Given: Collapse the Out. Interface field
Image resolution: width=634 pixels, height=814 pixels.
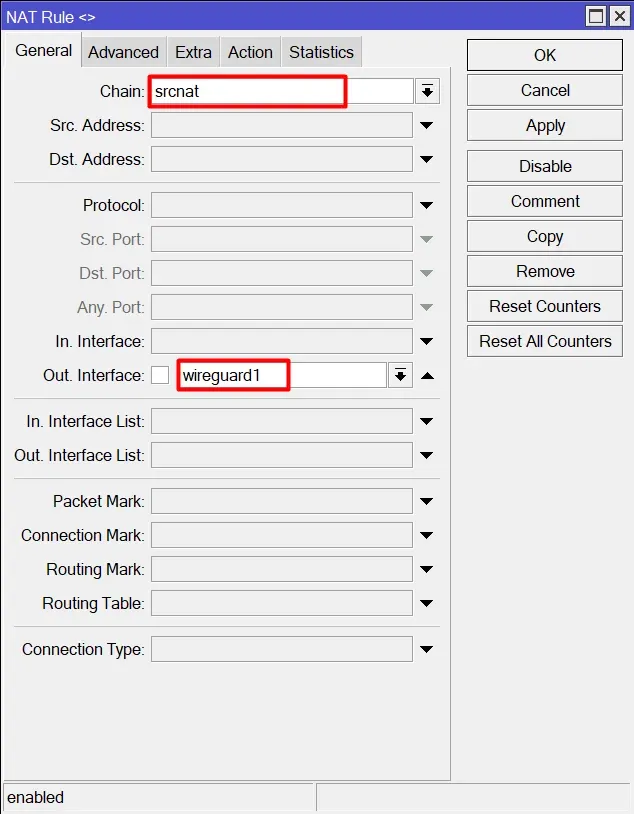Looking at the screenshot, I should [427, 376].
